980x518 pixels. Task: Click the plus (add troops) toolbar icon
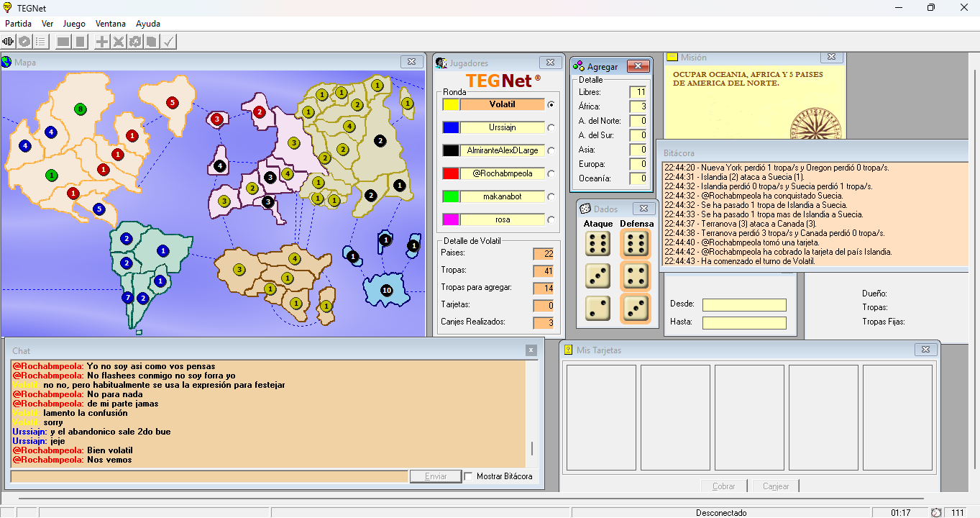coord(102,42)
